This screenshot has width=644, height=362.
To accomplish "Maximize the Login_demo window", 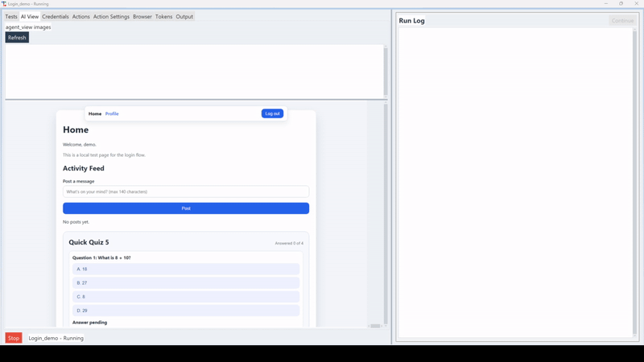I will pos(621,4).
